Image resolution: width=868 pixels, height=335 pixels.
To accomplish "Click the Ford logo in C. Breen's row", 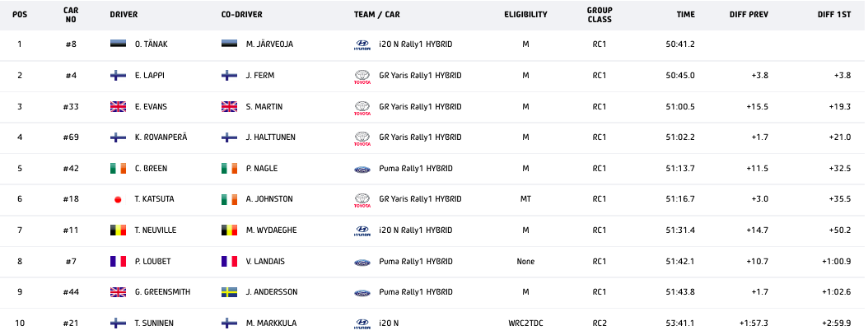I will (362, 169).
